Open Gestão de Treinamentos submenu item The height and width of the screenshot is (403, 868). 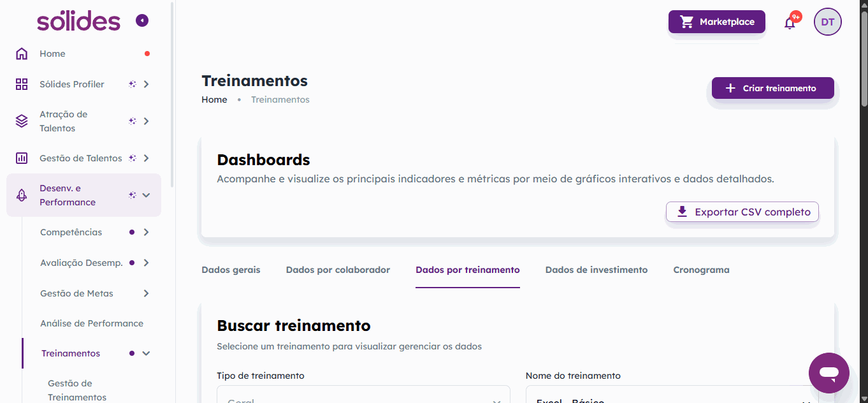(x=77, y=390)
